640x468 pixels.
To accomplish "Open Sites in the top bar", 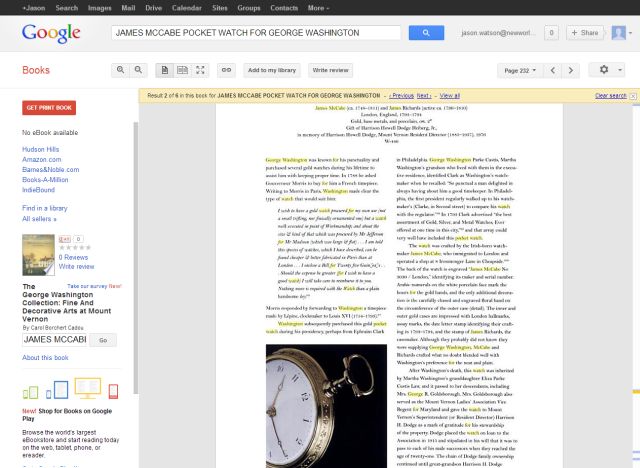I will click(220, 8).
